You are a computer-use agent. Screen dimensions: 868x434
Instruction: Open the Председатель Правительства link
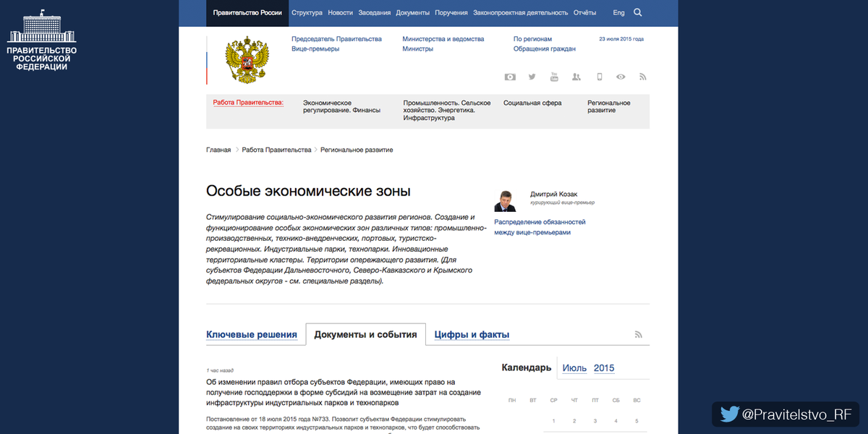pos(336,39)
